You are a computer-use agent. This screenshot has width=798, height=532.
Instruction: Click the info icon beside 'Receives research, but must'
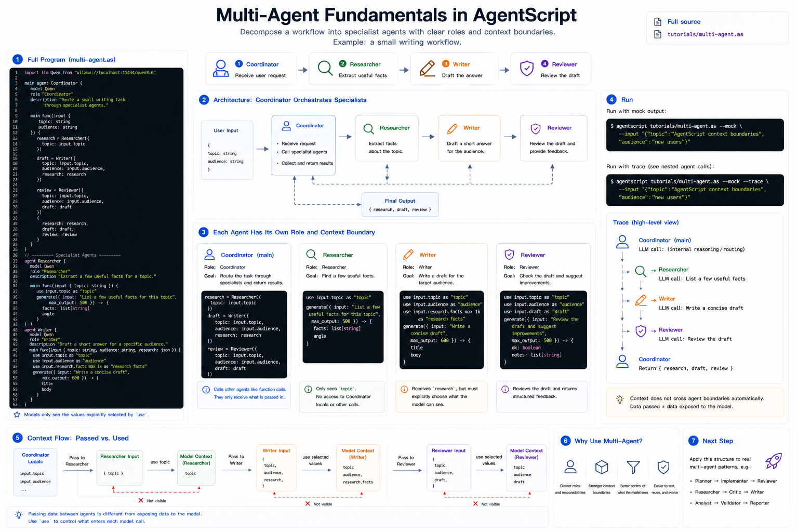(x=404, y=389)
